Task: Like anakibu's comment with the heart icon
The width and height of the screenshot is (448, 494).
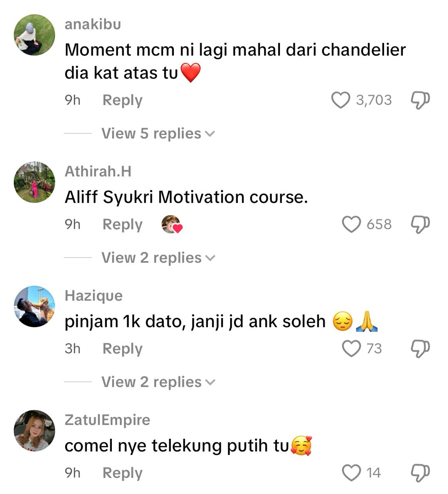Action: click(x=340, y=100)
